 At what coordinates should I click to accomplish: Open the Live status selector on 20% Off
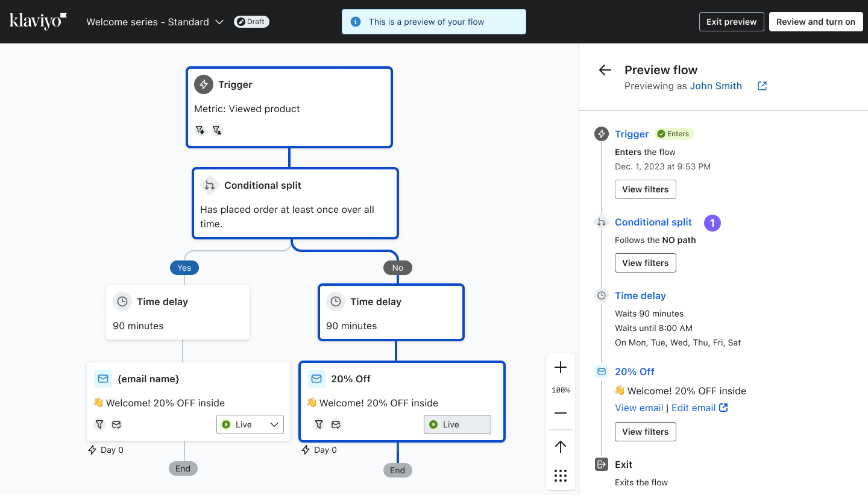pos(457,424)
